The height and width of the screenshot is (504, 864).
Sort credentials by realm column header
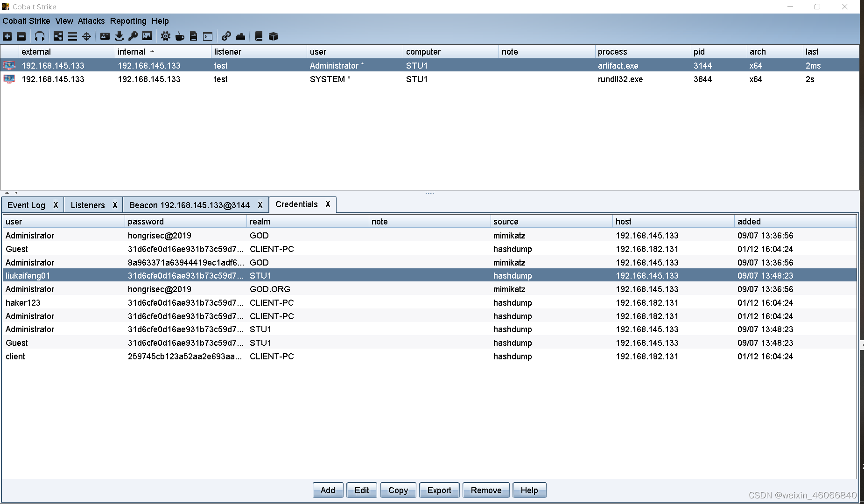pyautogui.click(x=308, y=222)
